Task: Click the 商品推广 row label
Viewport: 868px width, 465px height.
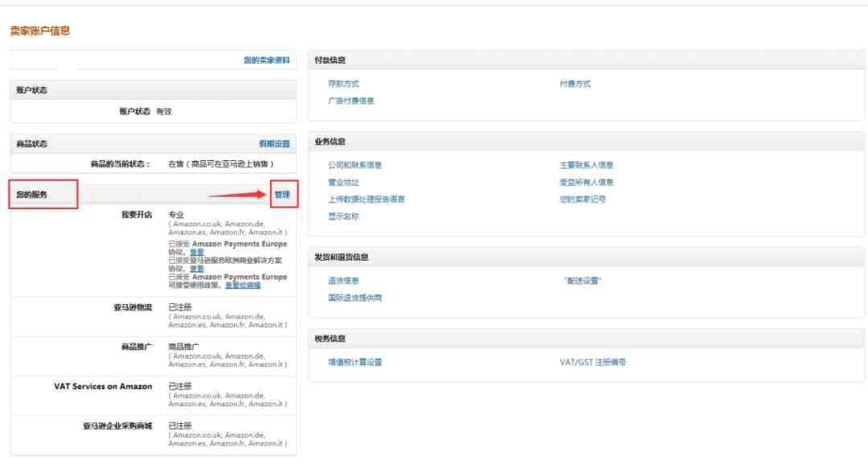Action: click(137, 347)
